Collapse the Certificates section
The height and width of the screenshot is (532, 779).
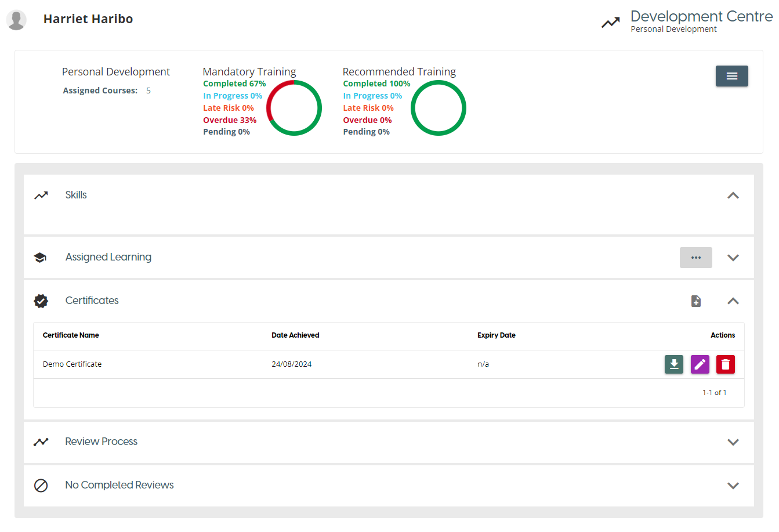coord(733,301)
